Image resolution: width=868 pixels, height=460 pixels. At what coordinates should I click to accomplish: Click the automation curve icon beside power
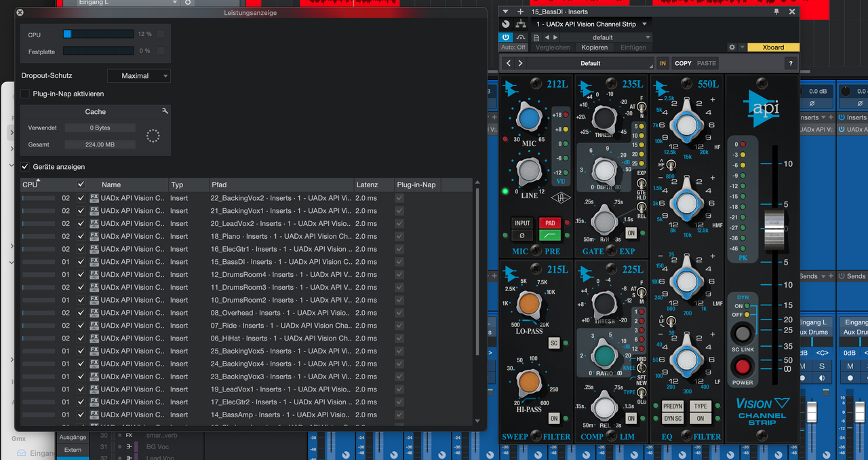coord(521,37)
